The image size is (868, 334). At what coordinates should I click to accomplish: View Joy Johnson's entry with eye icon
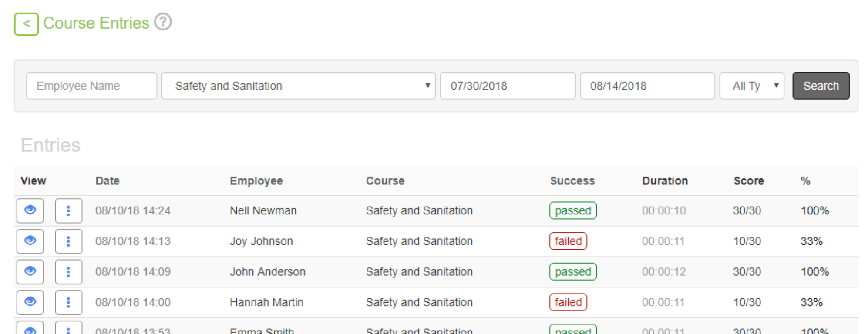[30, 241]
